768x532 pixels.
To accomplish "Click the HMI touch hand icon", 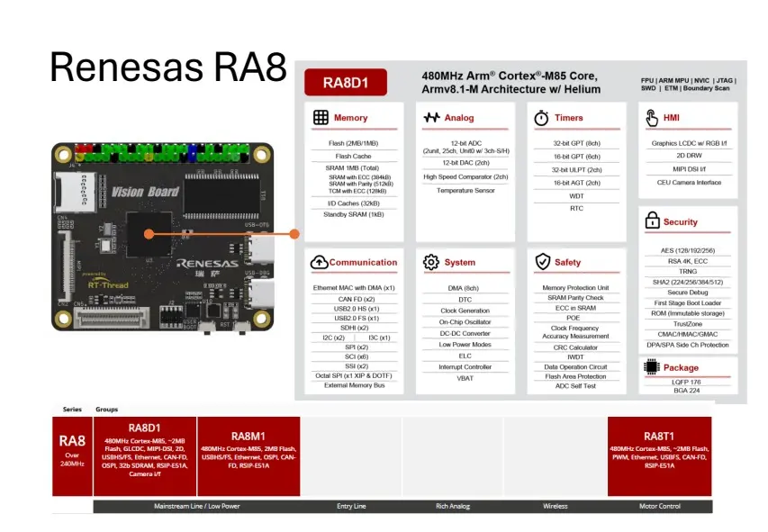I will (x=652, y=118).
